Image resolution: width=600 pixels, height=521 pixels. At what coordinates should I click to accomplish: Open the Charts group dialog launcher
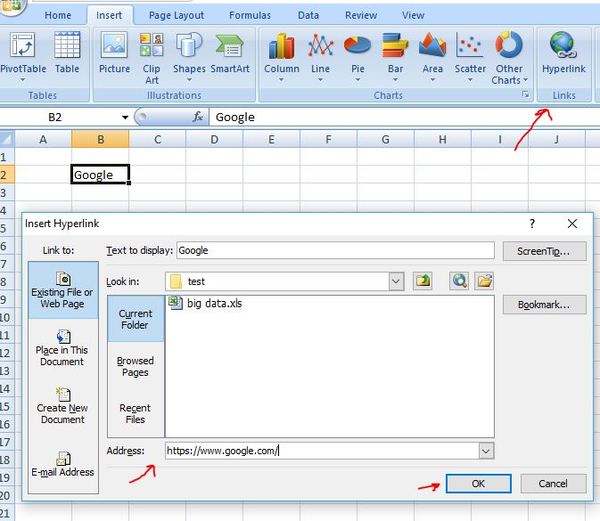[x=525, y=94]
